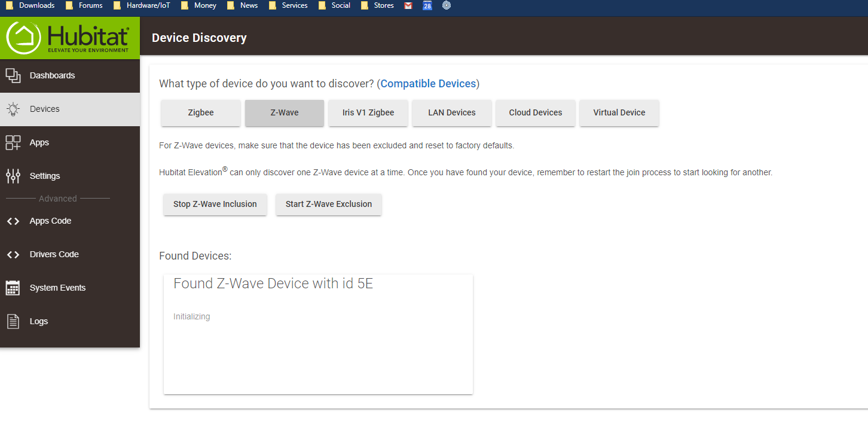Viewport: 868px width, 439px height.
Task: Click the Drivers Code brackets icon
Action: [x=13, y=255]
